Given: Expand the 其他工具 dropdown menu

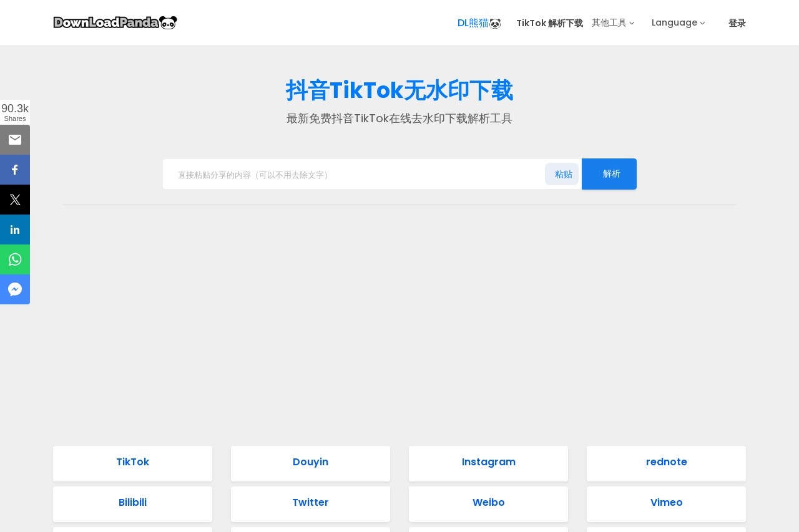Looking at the screenshot, I should (612, 23).
